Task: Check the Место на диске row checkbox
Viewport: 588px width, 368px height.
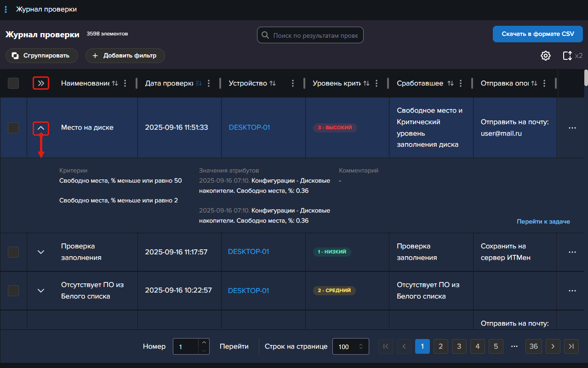Action: click(13, 128)
